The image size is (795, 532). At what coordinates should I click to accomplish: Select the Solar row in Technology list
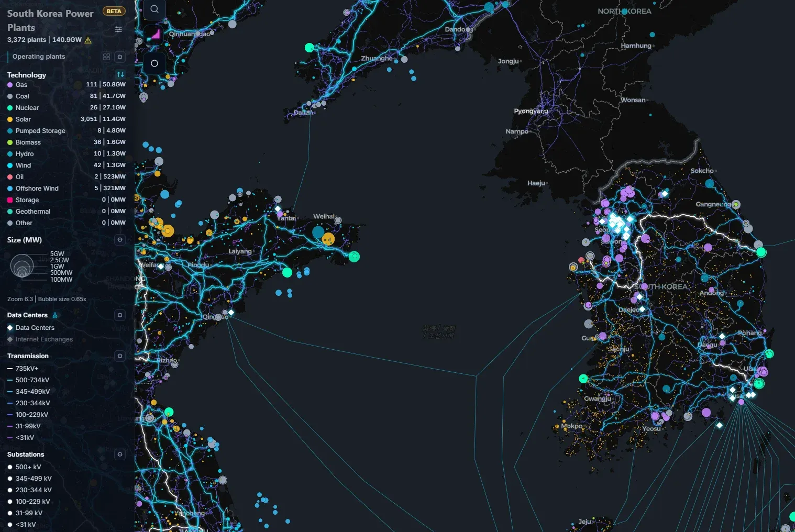(x=23, y=119)
